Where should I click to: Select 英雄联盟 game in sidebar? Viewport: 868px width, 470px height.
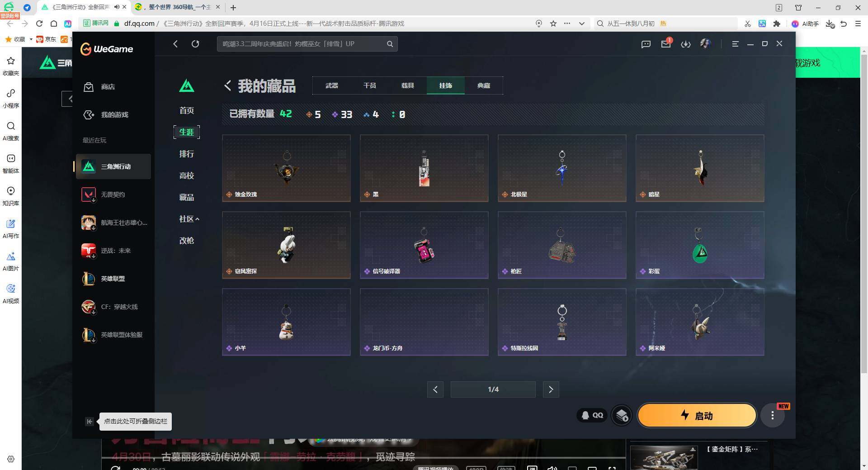113,279
